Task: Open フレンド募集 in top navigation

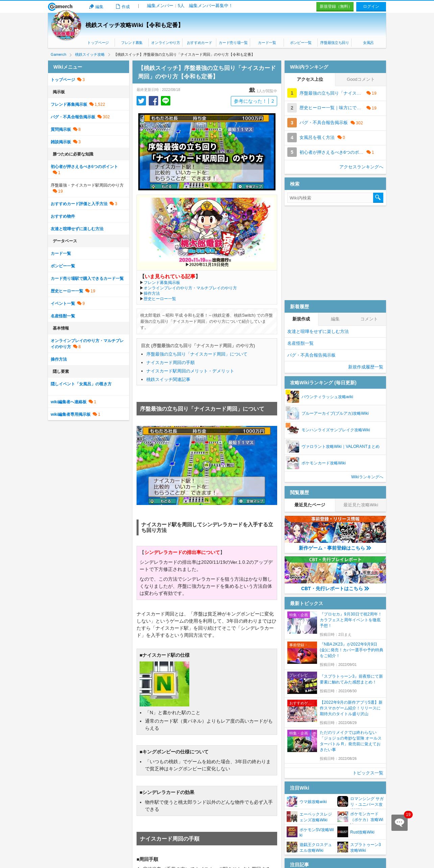Action: [132, 43]
